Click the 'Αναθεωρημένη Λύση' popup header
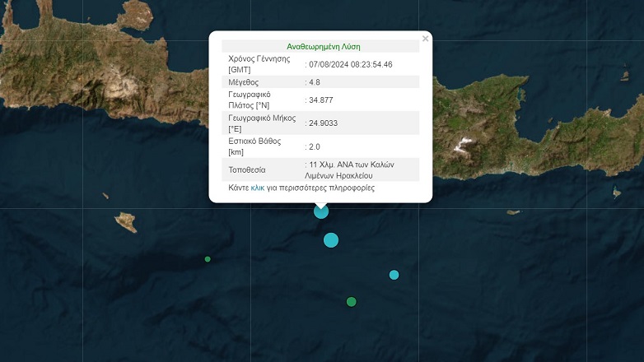The height and width of the screenshot is (362, 644). [x=323, y=47]
